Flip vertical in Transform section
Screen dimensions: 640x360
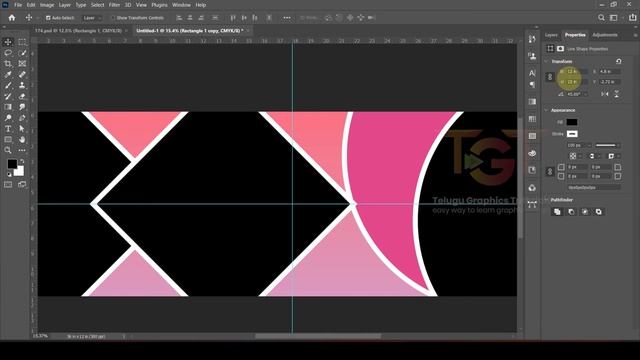click(616, 94)
